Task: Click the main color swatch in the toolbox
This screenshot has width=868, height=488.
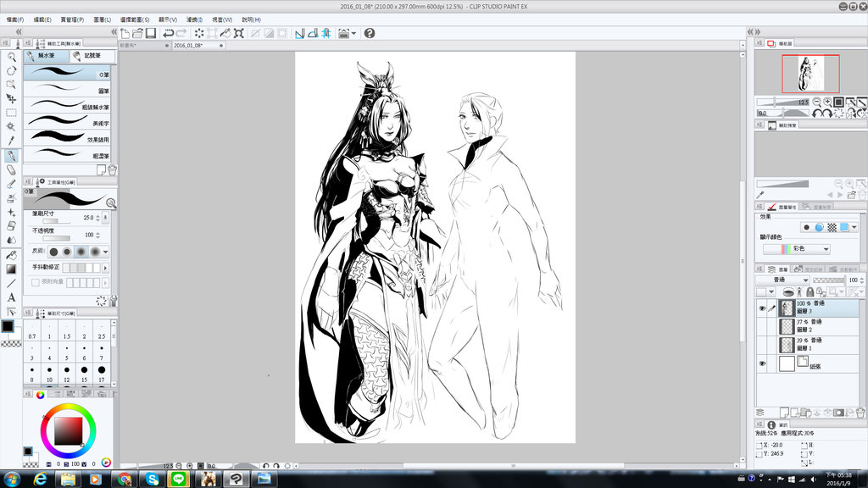Action: click(x=8, y=326)
